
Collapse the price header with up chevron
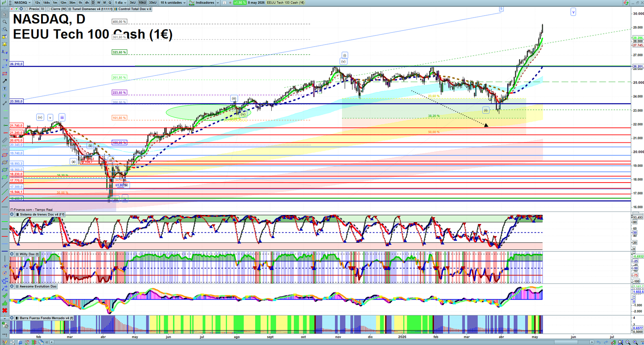point(4,9)
